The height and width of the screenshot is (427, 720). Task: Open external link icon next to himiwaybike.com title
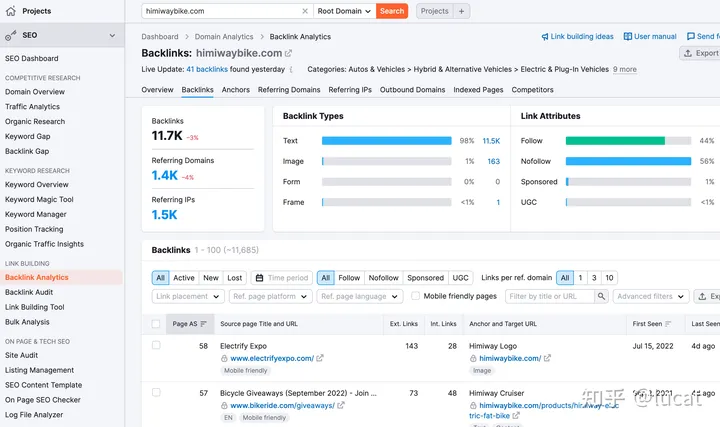(x=288, y=53)
